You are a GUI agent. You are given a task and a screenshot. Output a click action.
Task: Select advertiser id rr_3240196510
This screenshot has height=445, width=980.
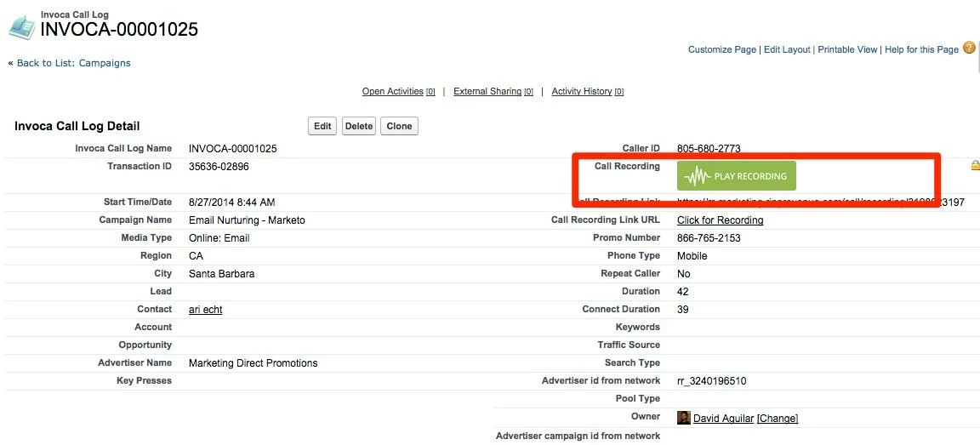pyautogui.click(x=712, y=381)
